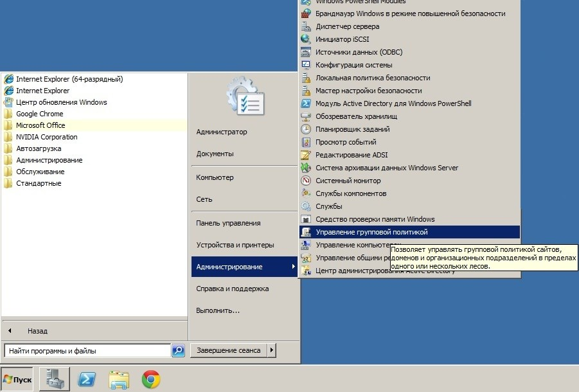Click the Источники данных (ODBC) icon
Image resolution: width=579 pixels, height=392 pixels.
(x=306, y=52)
